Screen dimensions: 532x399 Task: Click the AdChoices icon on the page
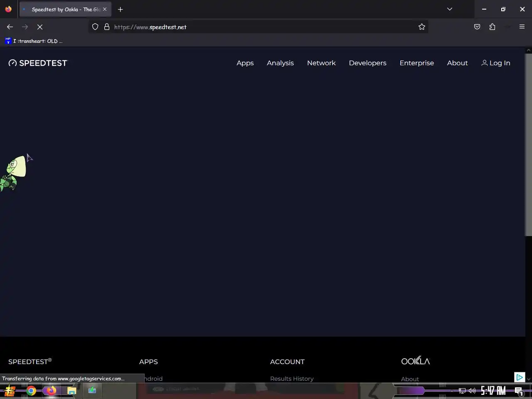[x=519, y=377]
